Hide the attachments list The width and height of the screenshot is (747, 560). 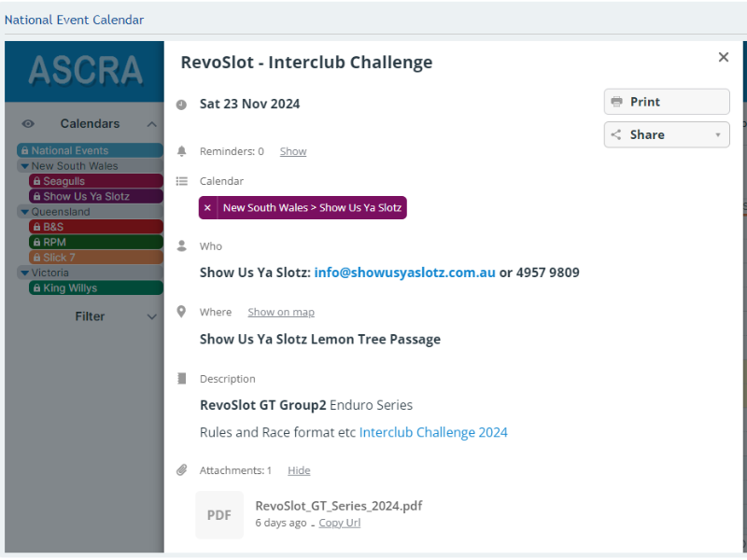tap(299, 470)
